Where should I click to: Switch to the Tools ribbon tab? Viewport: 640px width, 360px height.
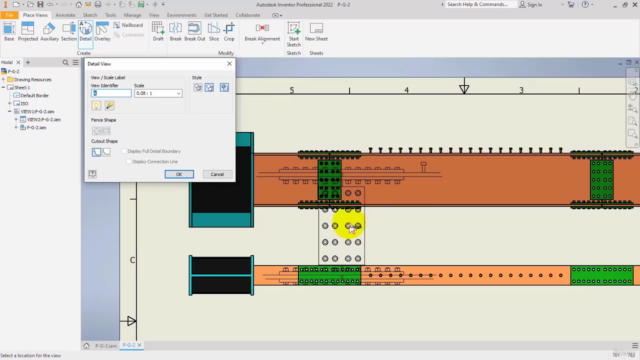click(x=110, y=15)
